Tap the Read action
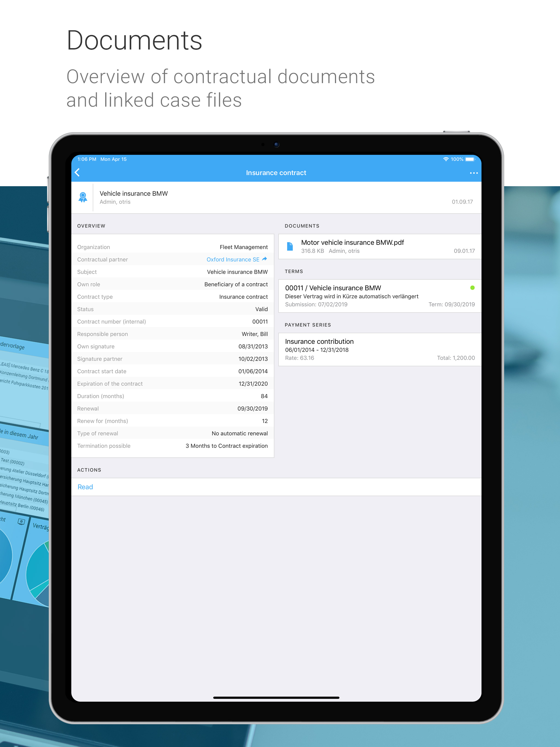The height and width of the screenshot is (747, 560). 85,487
